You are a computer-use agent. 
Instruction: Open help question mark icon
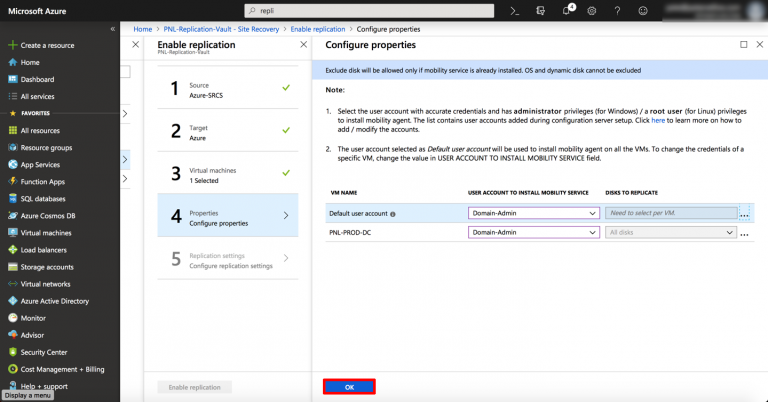point(617,11)
